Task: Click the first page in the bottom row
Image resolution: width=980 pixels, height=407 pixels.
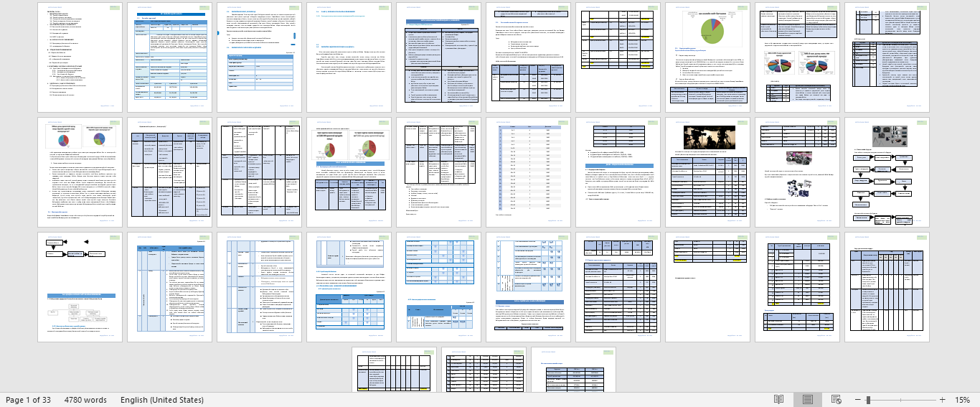Action: (x=394, y=369)
